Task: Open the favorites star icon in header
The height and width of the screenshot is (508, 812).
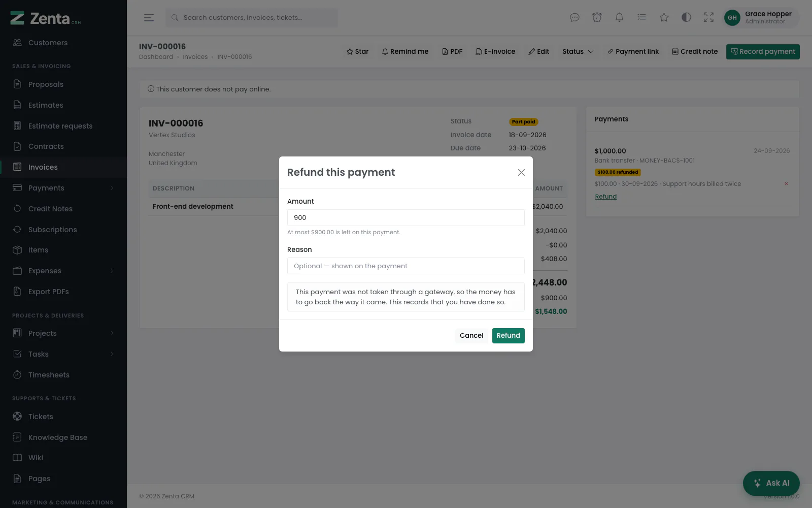Action: coord(664,18)
